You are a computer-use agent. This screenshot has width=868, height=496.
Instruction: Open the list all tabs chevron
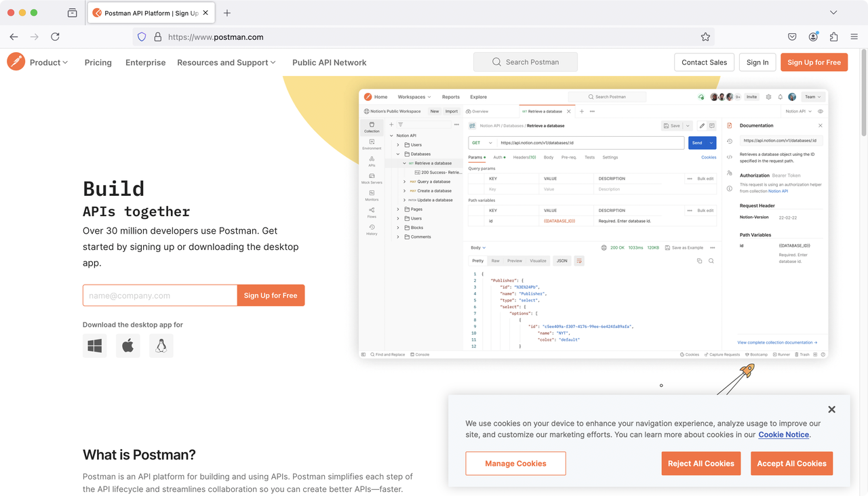pos(833,13)
